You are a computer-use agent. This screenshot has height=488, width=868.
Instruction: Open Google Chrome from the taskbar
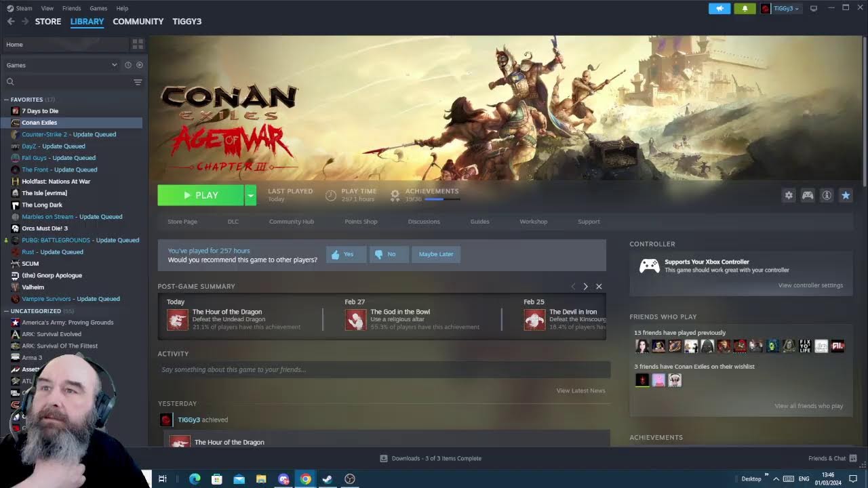pos(306,479)
